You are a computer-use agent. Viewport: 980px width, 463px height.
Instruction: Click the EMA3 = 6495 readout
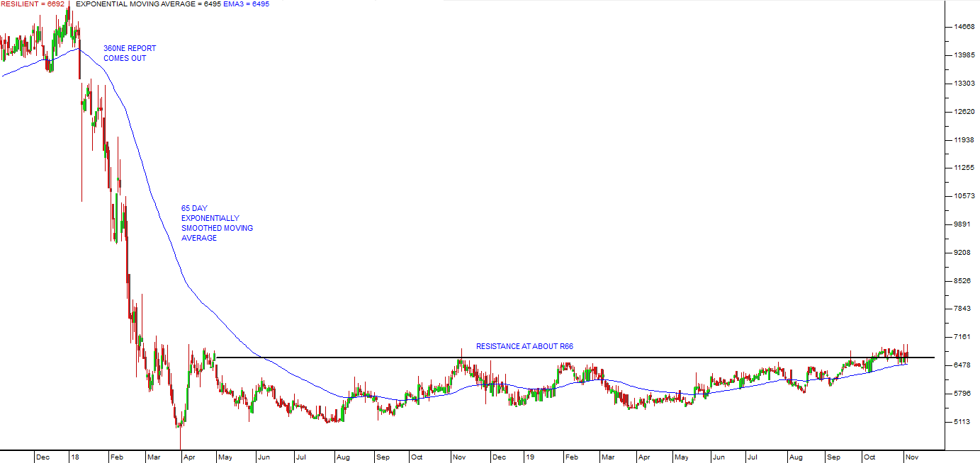coord(247,4)
